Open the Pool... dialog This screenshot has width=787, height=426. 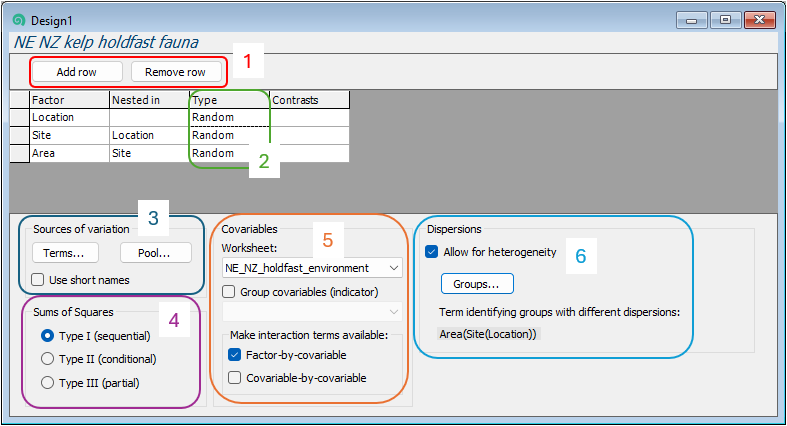(156, 253)
